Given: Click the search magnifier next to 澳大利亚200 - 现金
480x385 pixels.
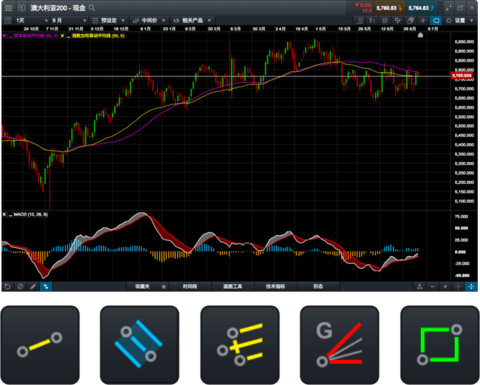Looking at the screenshot, I should tap(92, 8).
